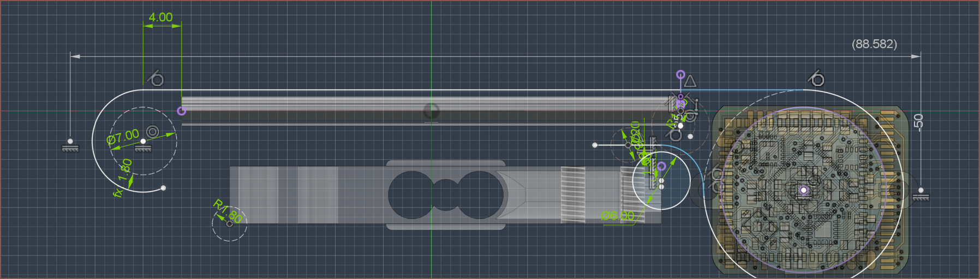
Task: Select the 4.00 dimension label
Action: point(160,17)
